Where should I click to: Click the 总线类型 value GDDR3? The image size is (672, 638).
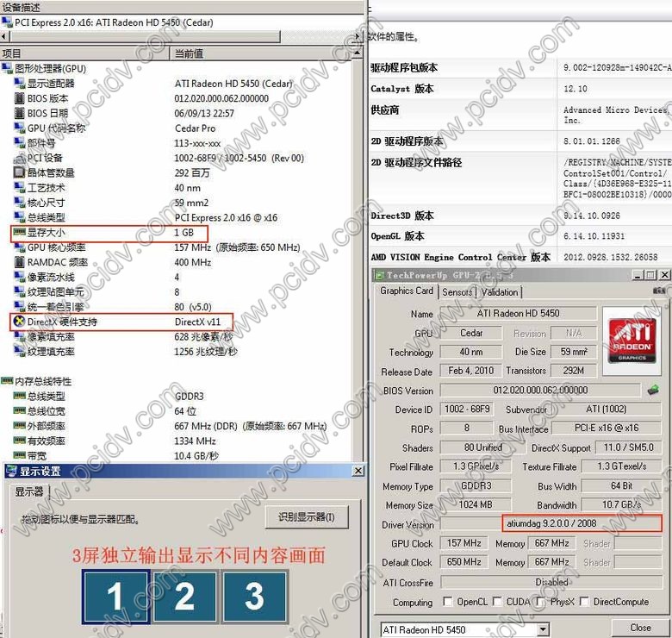click(189, 397)
